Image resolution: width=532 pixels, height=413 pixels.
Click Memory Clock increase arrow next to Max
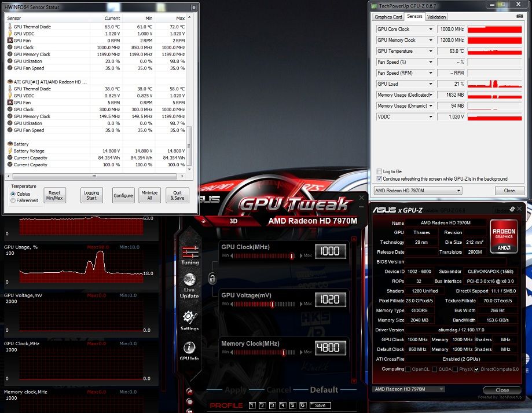pyautogui.click(x=301, y=352)
